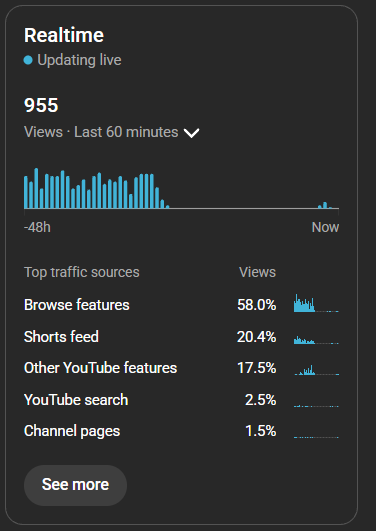Click the 17.5% views value
This screenshot has height=531, width=376.
point(256,368)
